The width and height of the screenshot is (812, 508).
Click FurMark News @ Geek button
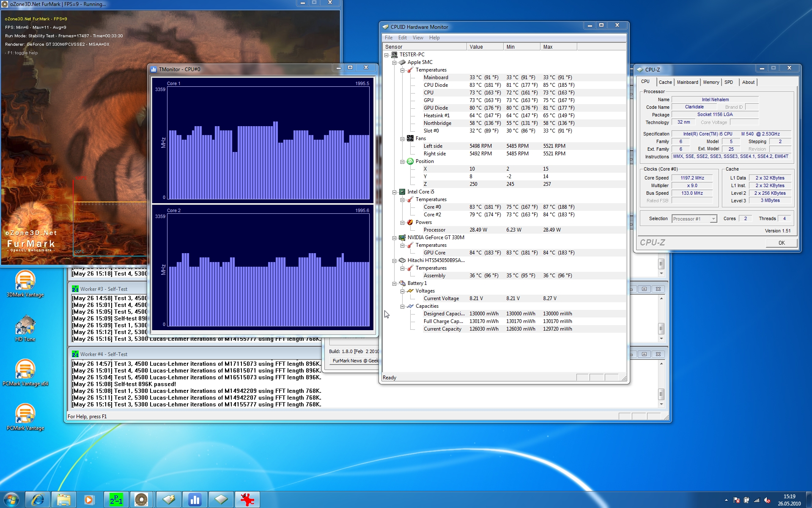click(x=355, y=361)
